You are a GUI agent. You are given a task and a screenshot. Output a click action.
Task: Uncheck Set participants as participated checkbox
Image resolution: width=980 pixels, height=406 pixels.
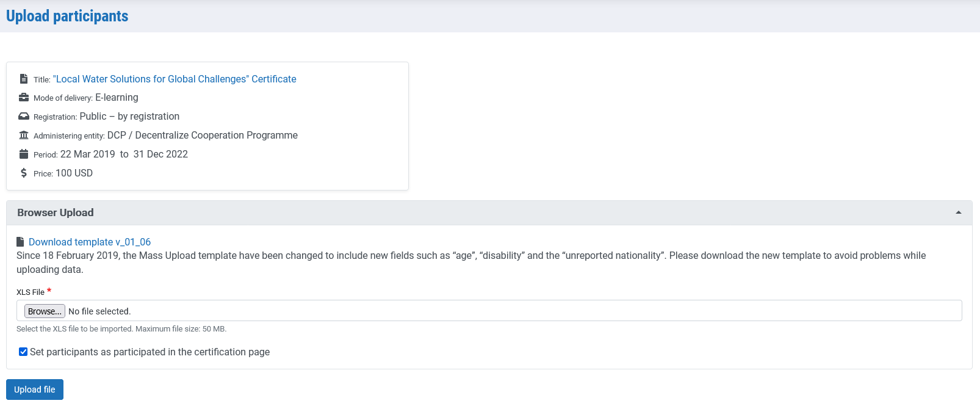[x=23, y=352]
